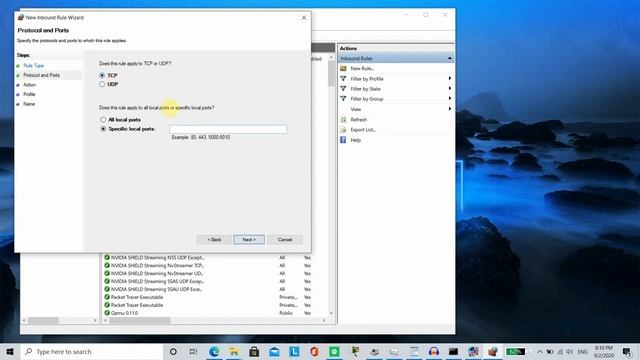The height and width of the screenshot is (360, 640).
Task: Open Task View from the taskbar
Action: (x=193, y=351)
